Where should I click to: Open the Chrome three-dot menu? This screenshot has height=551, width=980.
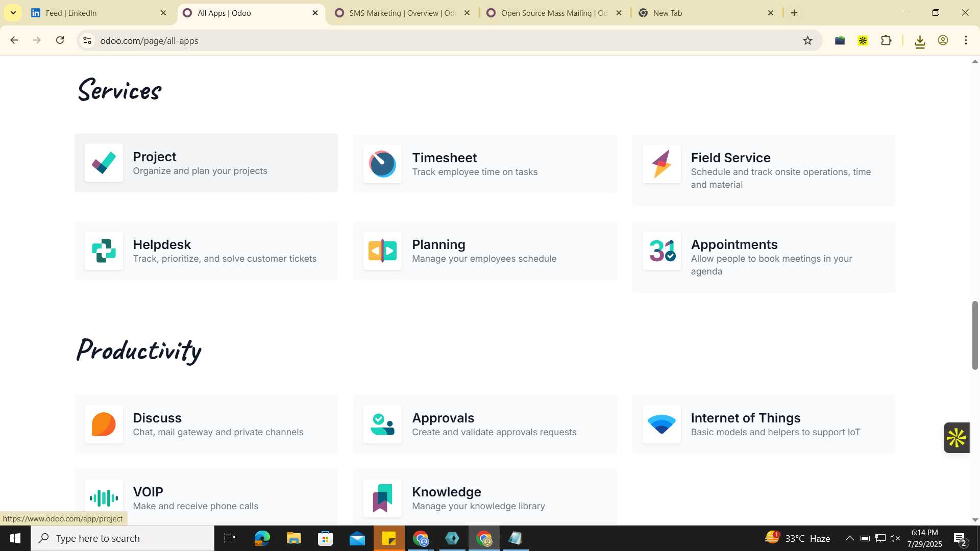click(x=966, y=41)
